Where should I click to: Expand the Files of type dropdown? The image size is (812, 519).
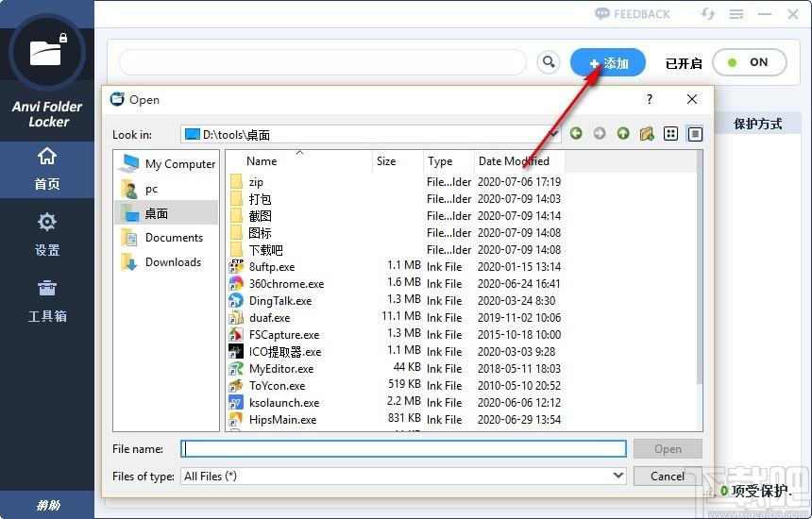(x=617, y=475)
